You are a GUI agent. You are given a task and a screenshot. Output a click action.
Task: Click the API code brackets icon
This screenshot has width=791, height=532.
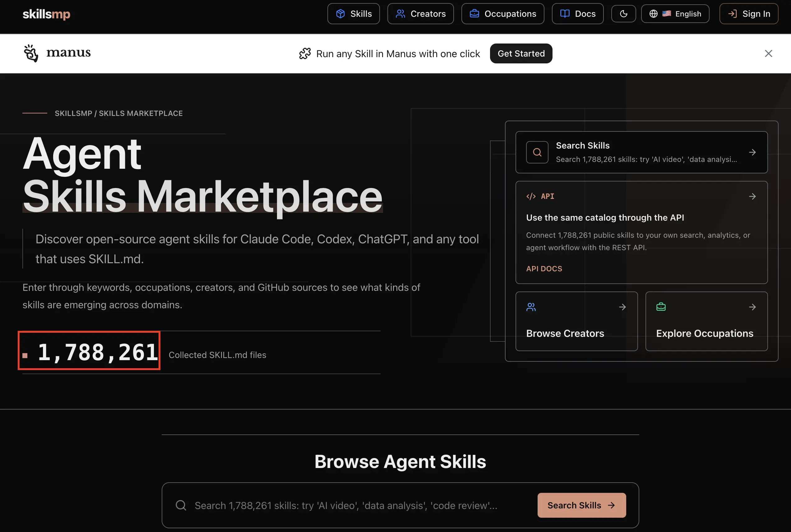click(531, 196)
